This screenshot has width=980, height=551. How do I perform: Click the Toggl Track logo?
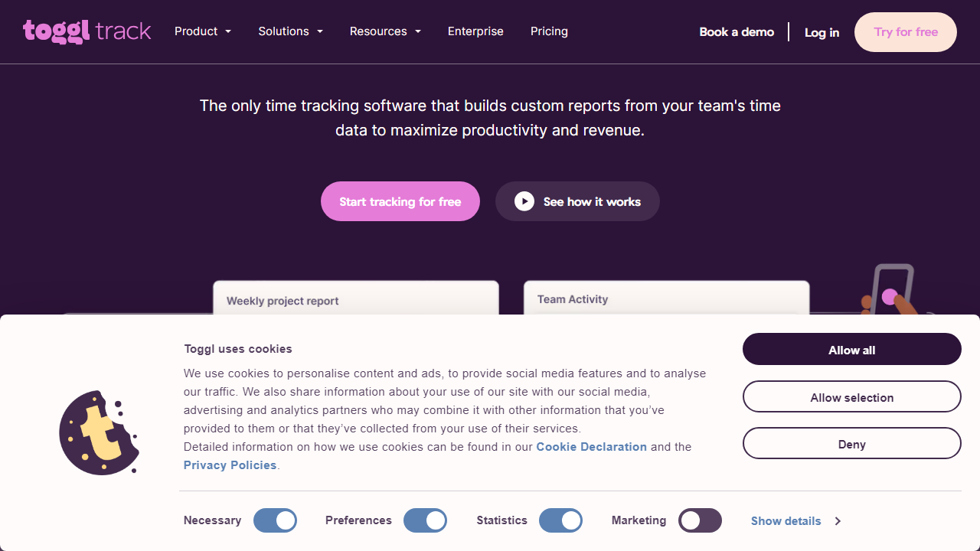click(x=87, y=31)
